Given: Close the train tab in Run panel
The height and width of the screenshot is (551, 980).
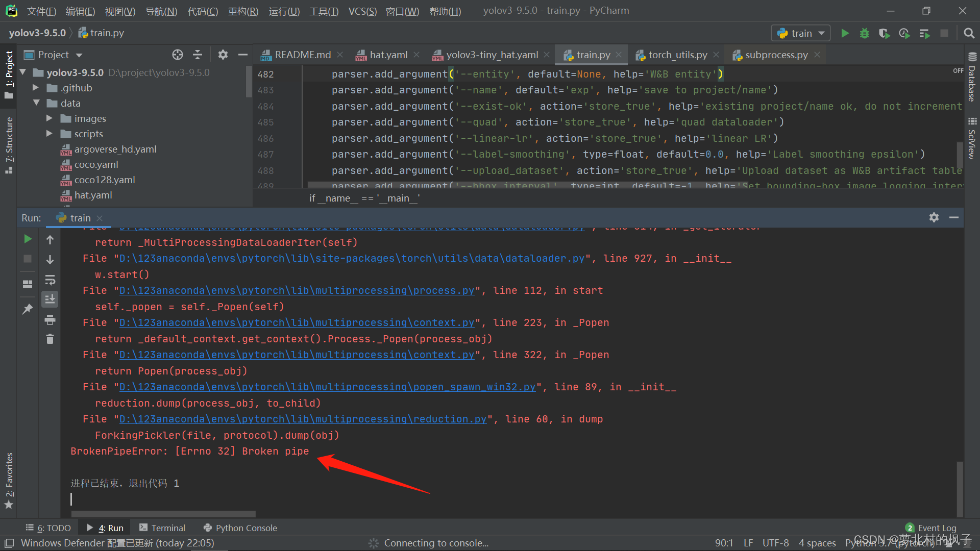Looking at the screenshot, I should click(100, 218).
